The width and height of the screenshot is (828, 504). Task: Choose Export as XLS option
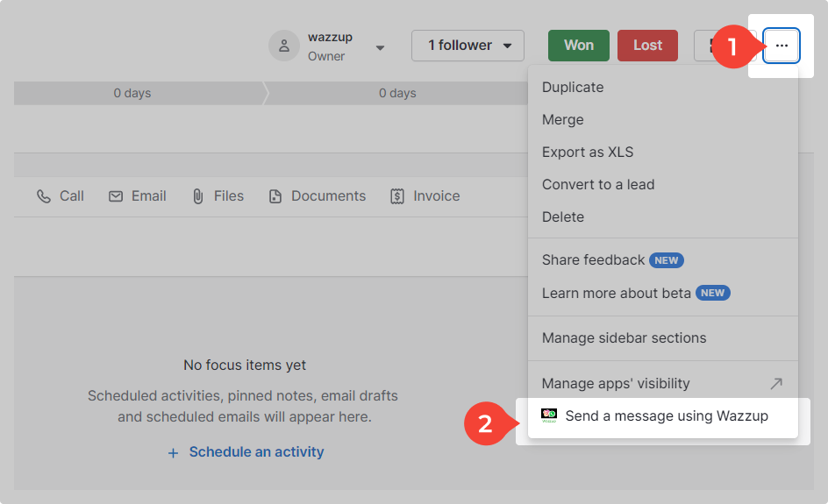[x=587, y=152]
